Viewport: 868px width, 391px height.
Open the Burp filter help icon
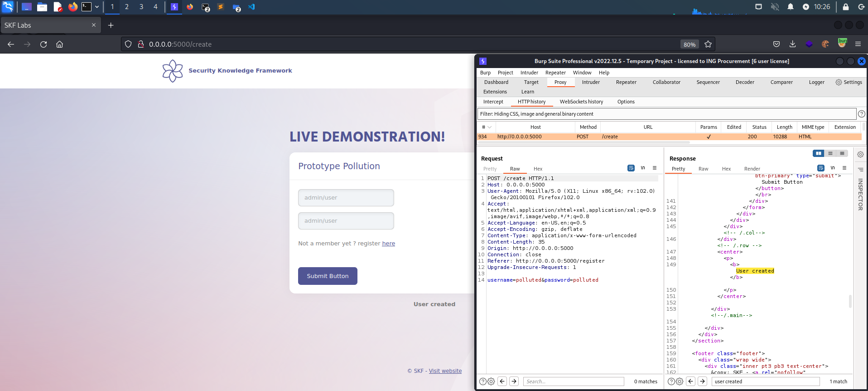[861, 114]
